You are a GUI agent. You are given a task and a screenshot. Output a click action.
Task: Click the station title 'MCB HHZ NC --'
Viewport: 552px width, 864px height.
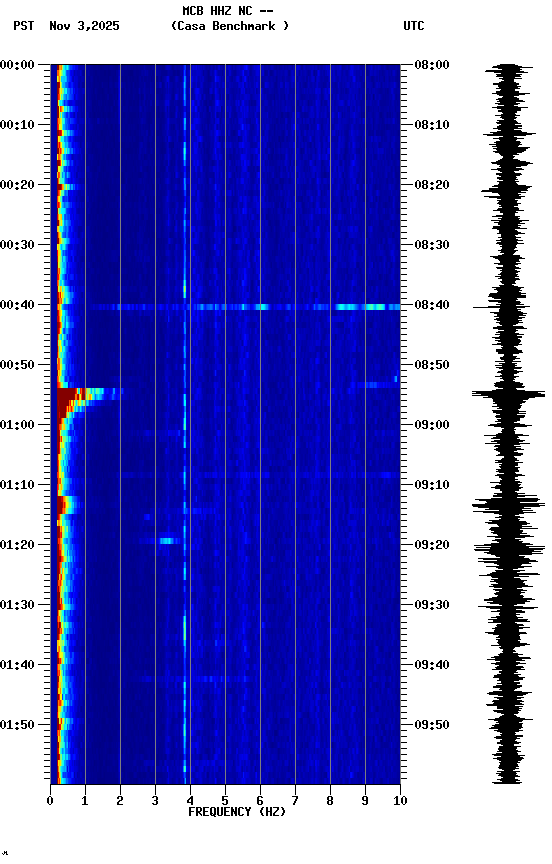click(x=228, y=10)
